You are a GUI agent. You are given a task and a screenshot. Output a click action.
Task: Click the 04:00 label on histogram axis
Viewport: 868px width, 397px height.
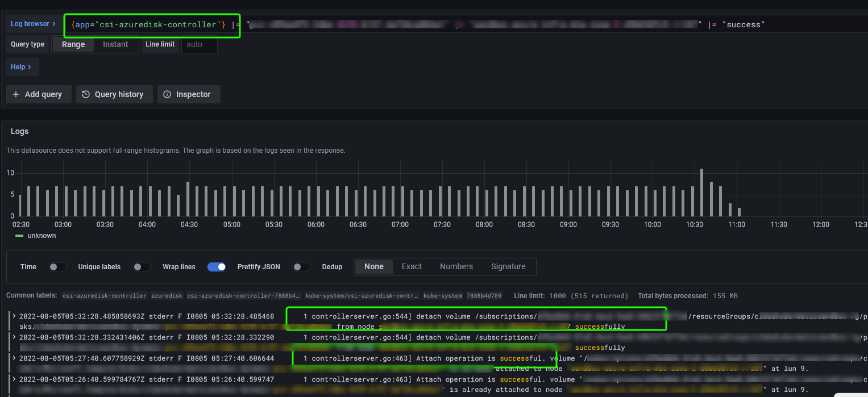(147, 225)
